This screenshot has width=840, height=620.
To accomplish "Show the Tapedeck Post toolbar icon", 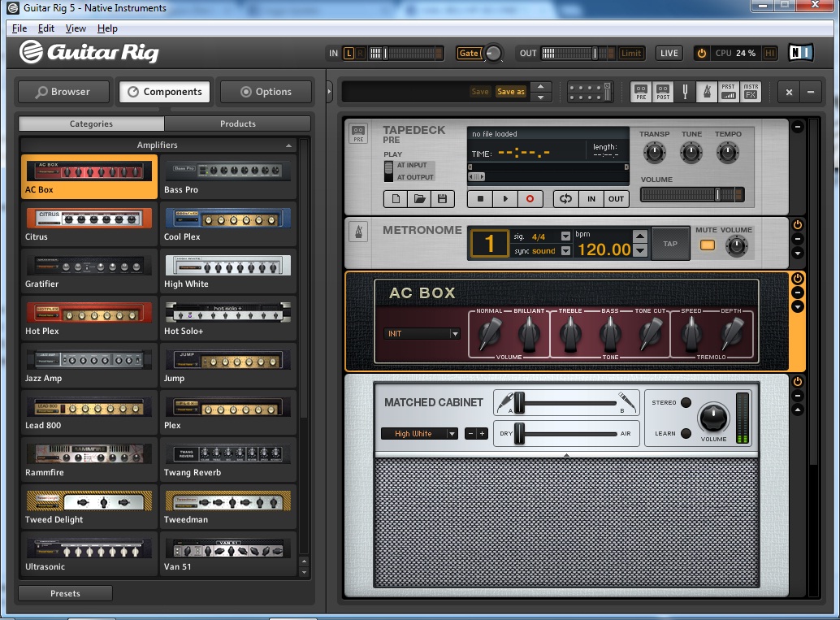I will point(663,92).
